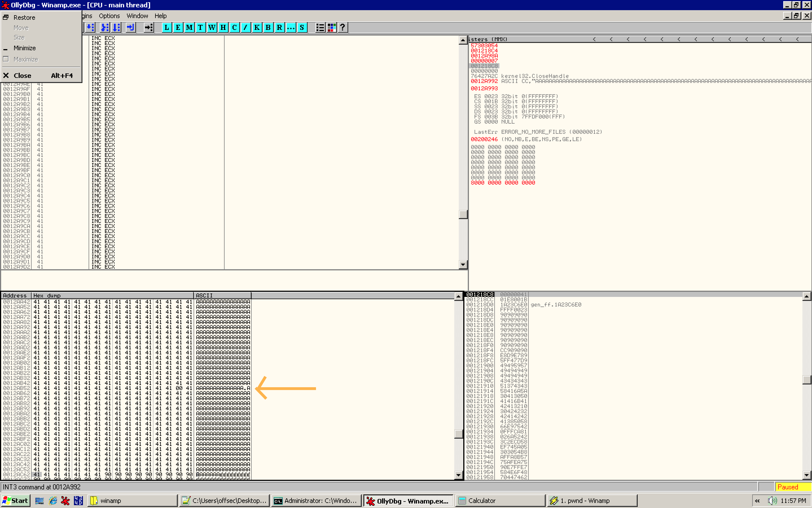
Task: Click disassembly pane scroll up arrow
Action: click(463, 40)
